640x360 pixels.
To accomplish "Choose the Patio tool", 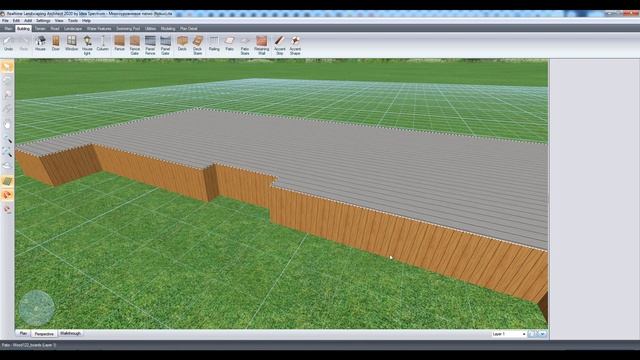I will pos(229,44).
